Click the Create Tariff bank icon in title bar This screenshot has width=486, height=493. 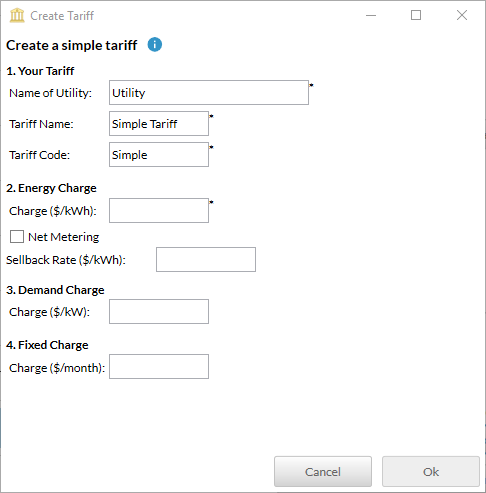17,15
